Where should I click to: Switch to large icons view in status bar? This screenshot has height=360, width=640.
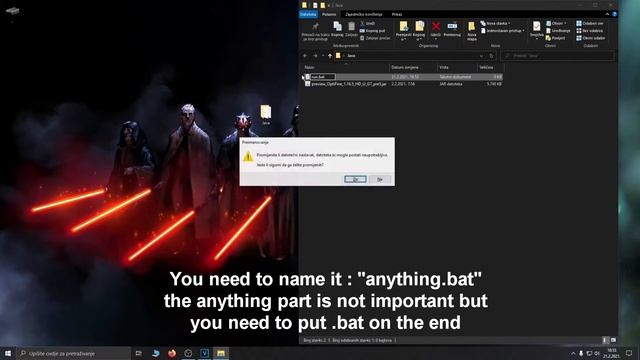tap(613, 340)
